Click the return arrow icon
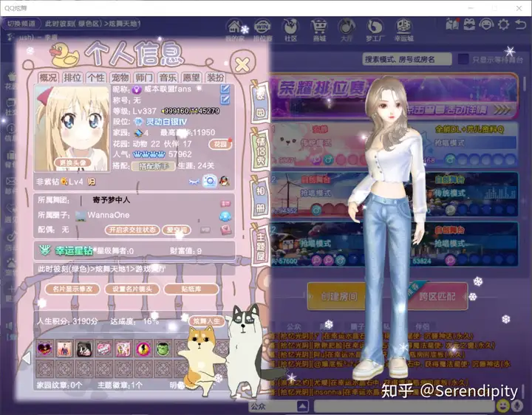The image size is (532, 415). click(x=520, y=24)
